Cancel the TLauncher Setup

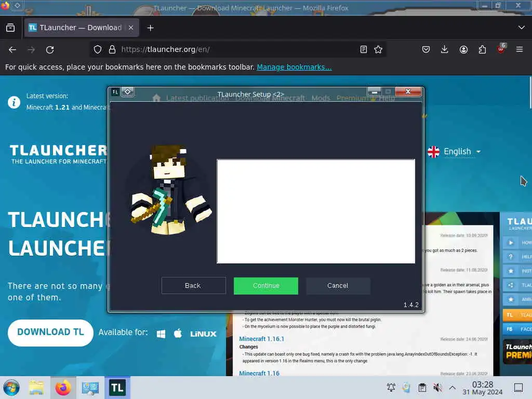point(338,286)
